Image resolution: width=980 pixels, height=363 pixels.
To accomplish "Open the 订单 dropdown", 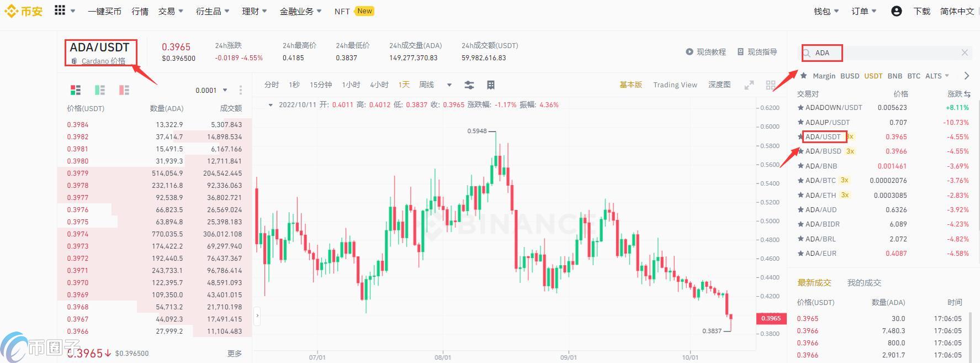I will [x=864, y=11].
